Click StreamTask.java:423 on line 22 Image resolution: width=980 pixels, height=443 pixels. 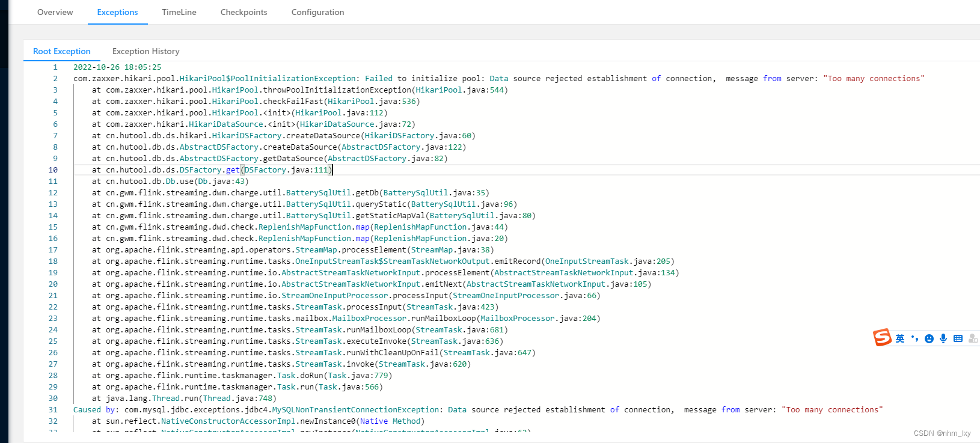(x=450, y=307)
